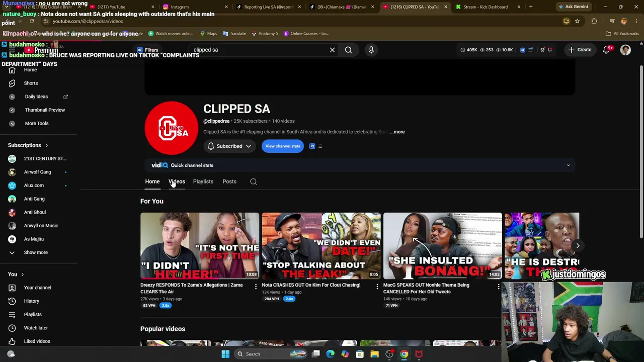644x362 pixels.
Task: Start voice search with the microphone
Action: coord(371,50)
